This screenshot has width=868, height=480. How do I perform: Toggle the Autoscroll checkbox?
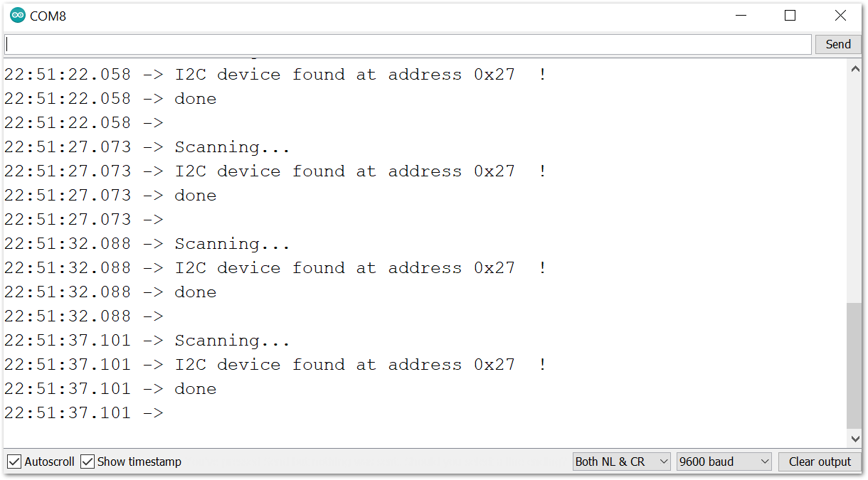click(14, 462)
